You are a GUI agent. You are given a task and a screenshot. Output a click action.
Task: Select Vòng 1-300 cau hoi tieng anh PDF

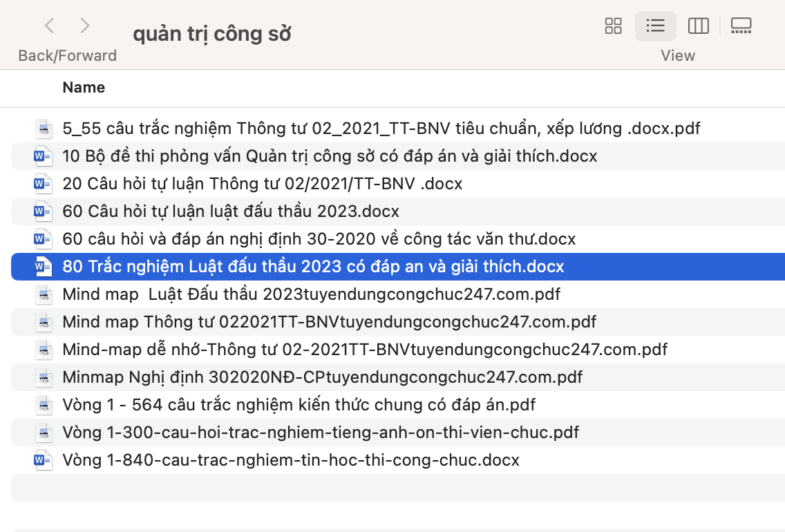pos(321,433)
